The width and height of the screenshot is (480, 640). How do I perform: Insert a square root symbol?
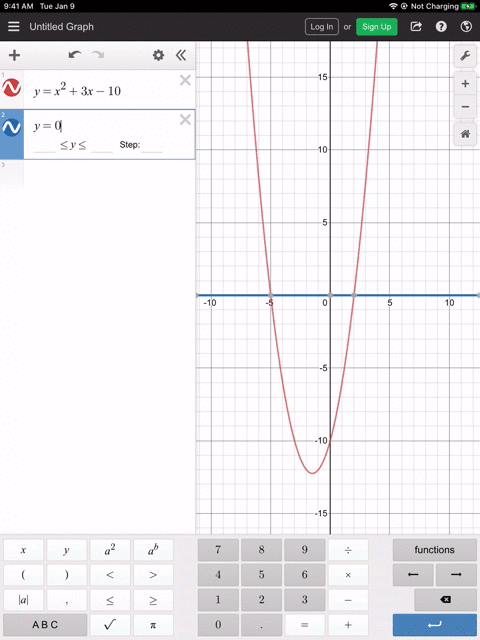[110, 625]
